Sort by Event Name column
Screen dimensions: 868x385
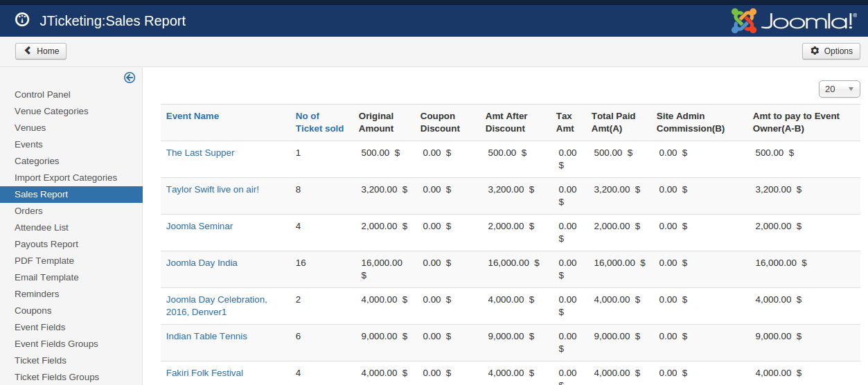193,116
